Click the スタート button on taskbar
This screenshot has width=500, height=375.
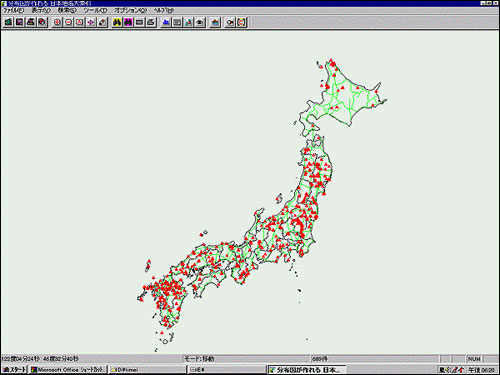14,369
